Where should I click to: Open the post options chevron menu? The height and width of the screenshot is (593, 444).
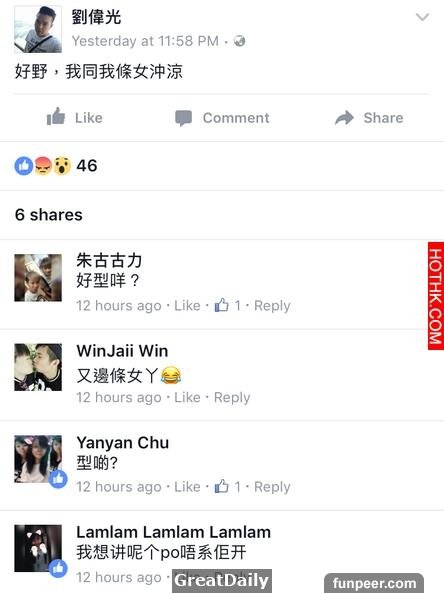[x=422, y=17]
